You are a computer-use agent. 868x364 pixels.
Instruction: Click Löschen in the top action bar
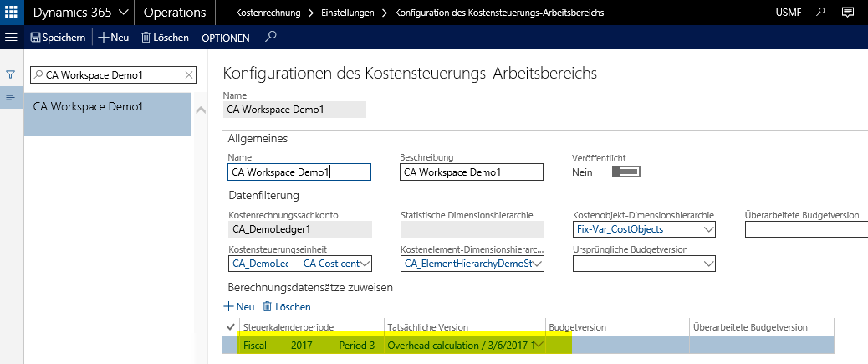(x=165, y=38)
